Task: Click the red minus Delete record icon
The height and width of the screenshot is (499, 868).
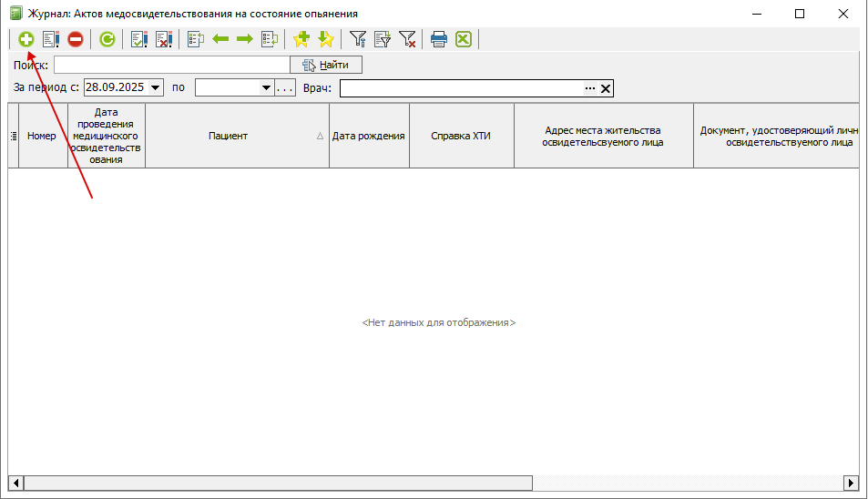Action: (76, 39)
